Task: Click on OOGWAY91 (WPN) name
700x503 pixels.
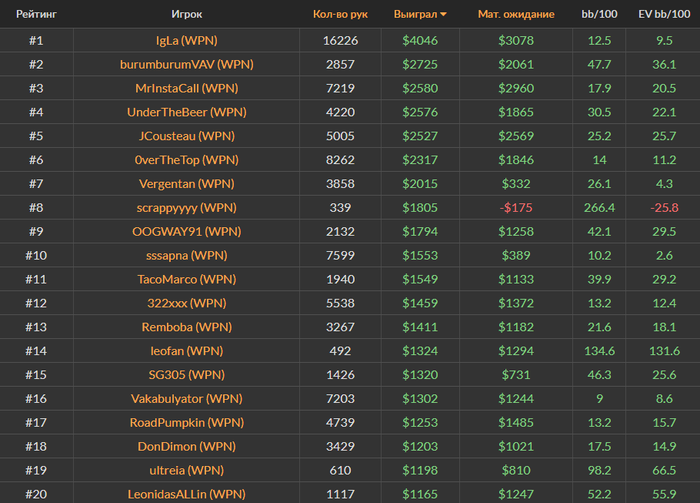Action: (x=187, y=232)
